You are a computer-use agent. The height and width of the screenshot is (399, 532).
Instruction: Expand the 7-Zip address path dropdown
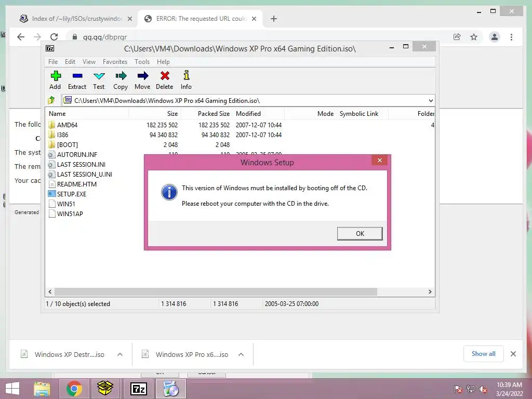coord(431,100)
